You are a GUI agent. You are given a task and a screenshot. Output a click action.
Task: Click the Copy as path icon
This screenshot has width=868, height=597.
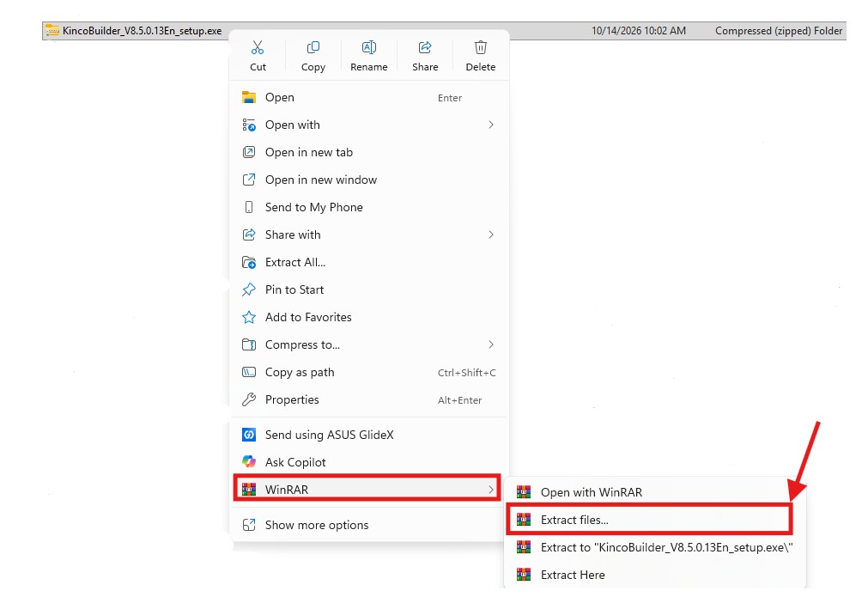(249, 372)
